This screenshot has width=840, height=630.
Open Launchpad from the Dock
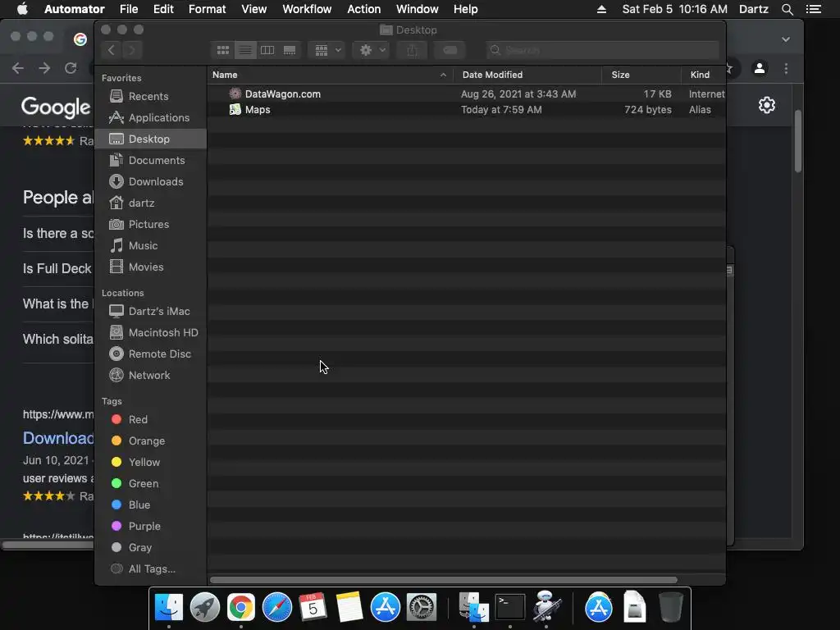pos(204,607)
